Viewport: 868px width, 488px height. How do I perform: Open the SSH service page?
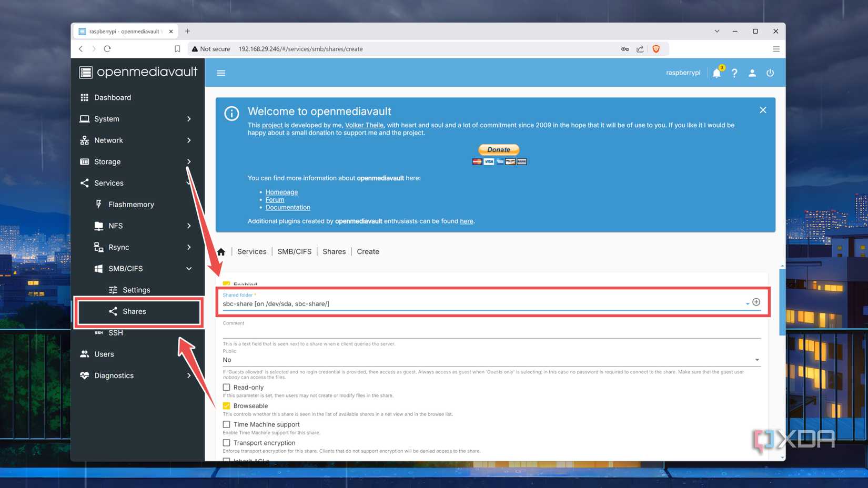click(x=138, y=333)
